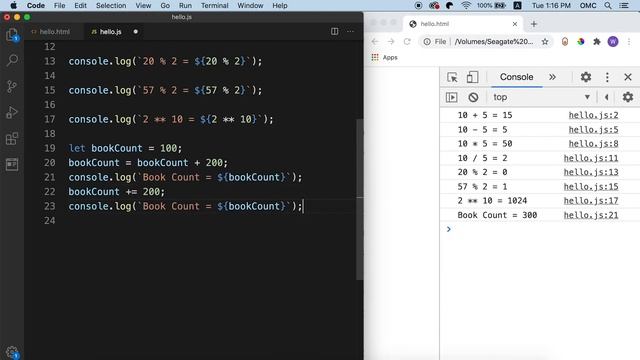Image resolution: width=640 pixels, height=360 pixels.
Task: Show the console sidebar
Action: click(451, 97)
